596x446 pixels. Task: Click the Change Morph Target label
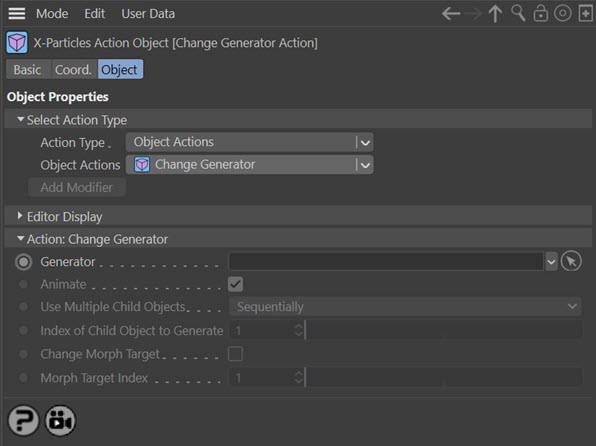tap(100, 354)
